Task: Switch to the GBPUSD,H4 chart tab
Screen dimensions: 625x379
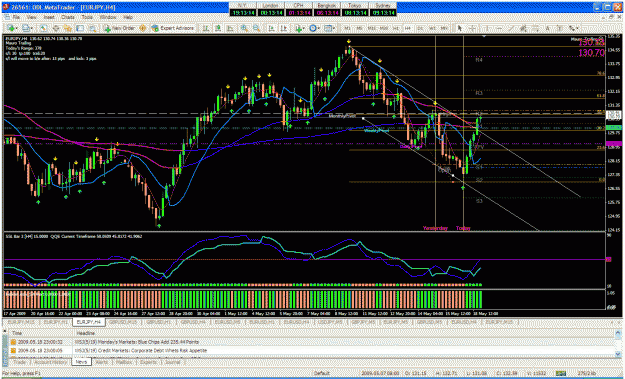Action: coord(193,322)
